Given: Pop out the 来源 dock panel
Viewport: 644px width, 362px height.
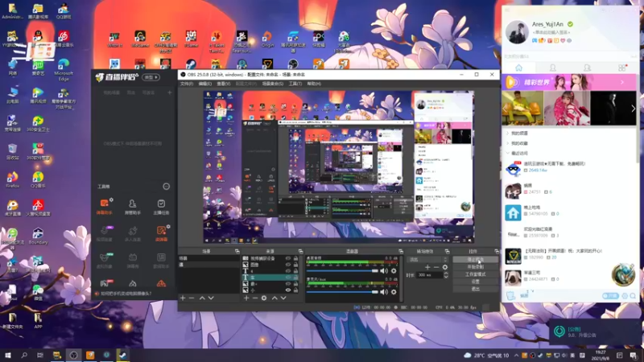Looking at the screenshot, I should pos(300,251).
